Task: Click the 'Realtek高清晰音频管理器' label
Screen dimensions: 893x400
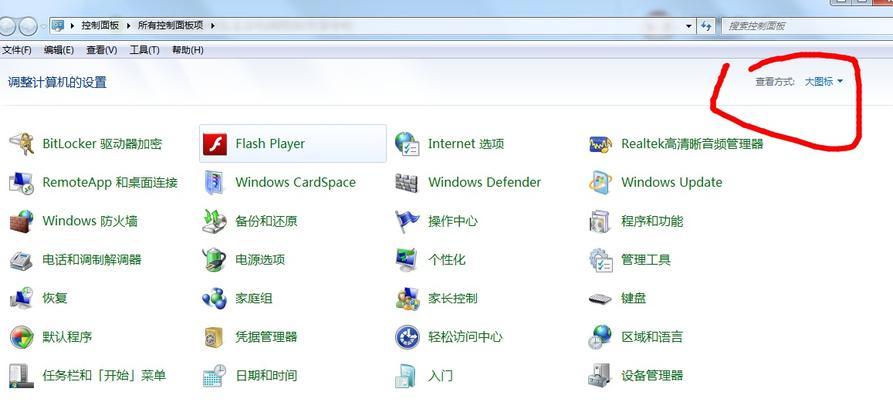Action: tap(692, 144)
